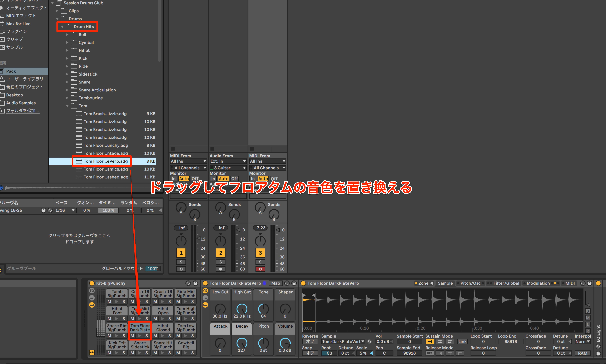Click the auto-select icon below the Kit-BigPunchy pad overview

[x=92, y=352]
